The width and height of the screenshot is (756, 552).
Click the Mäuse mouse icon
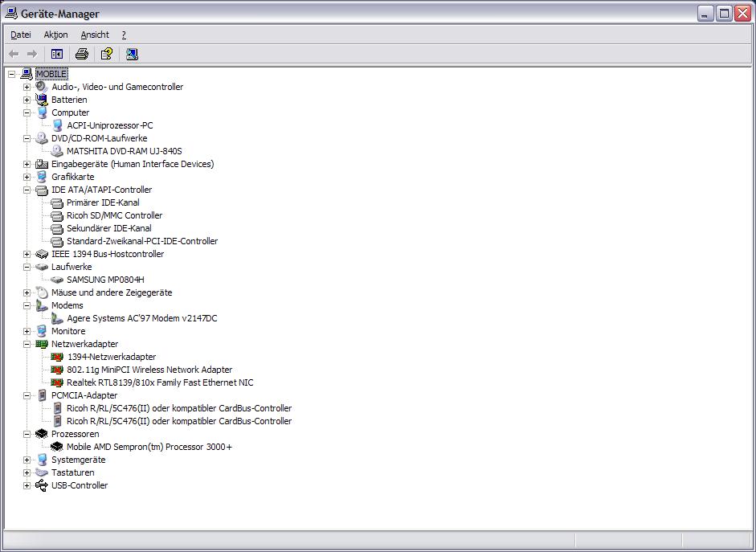[x=42, y=292]
